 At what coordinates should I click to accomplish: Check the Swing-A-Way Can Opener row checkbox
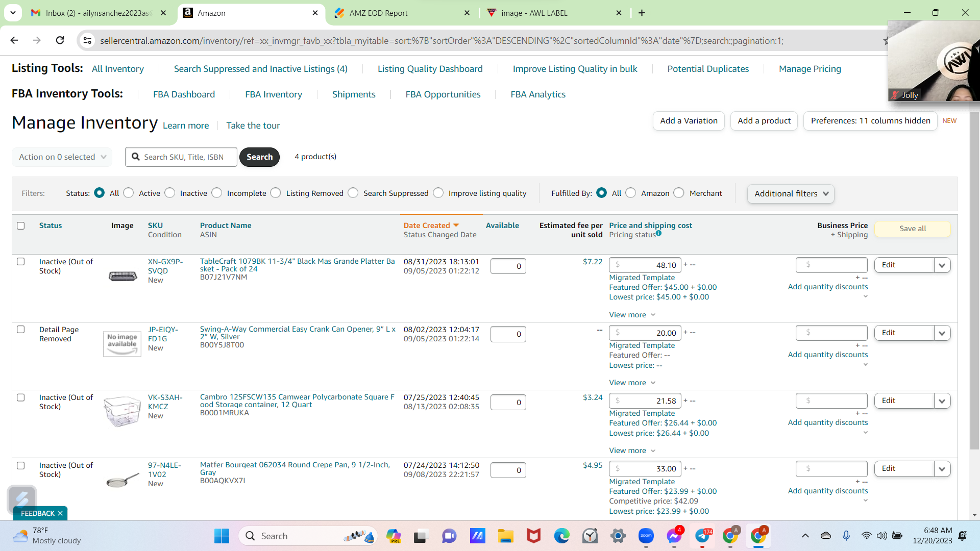(21, 329)
